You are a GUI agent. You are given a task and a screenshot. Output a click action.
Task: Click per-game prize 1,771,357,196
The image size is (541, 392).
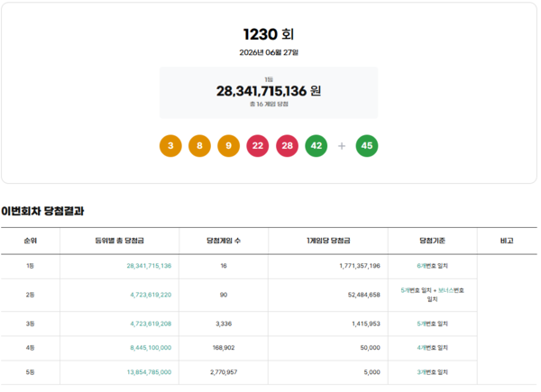[x=360, y=266]
